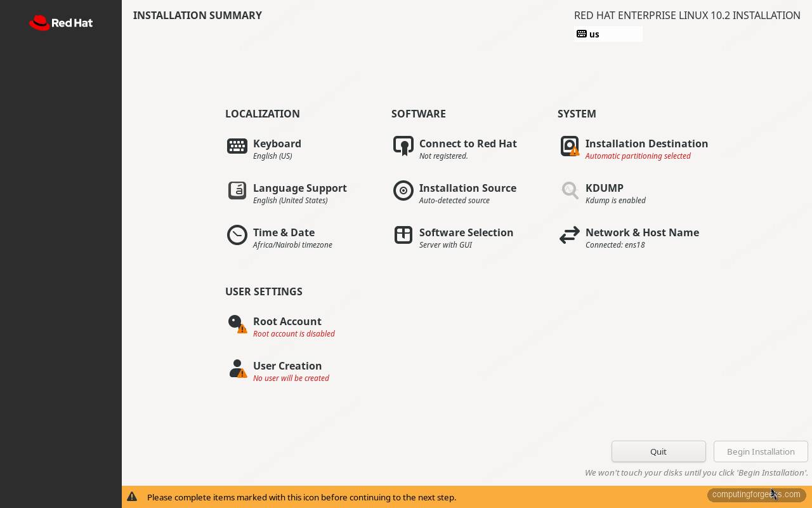Click the warning triangle in the bottom bar
812x508 pixels.
click(132, 497)
